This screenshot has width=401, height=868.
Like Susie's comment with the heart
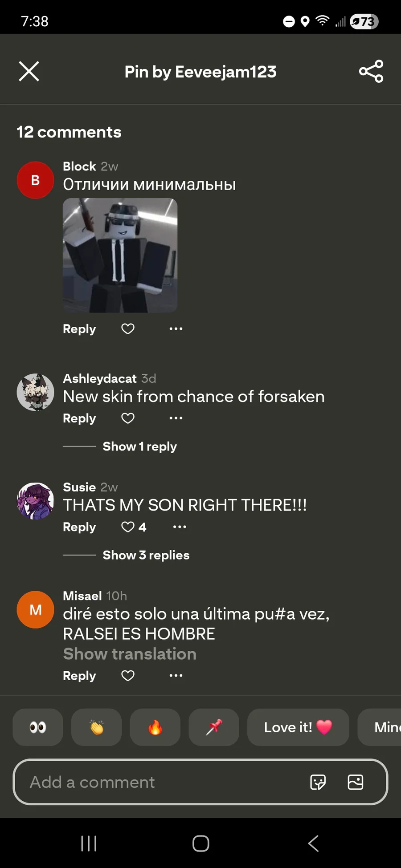click(x=128, y=527)
